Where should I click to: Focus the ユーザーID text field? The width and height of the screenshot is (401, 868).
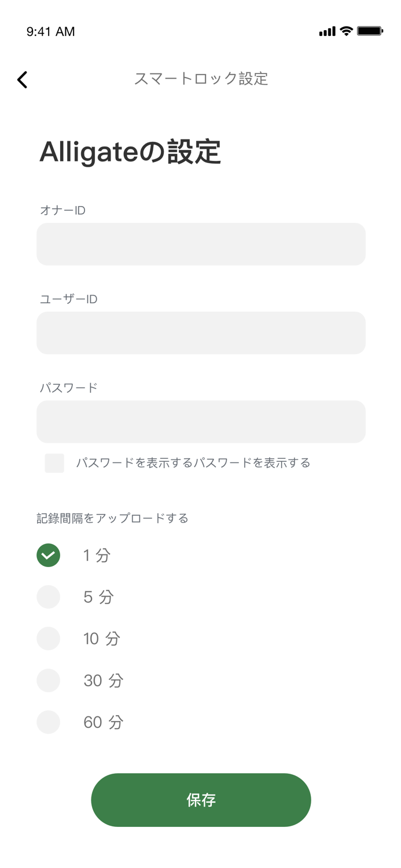point(201,333)
